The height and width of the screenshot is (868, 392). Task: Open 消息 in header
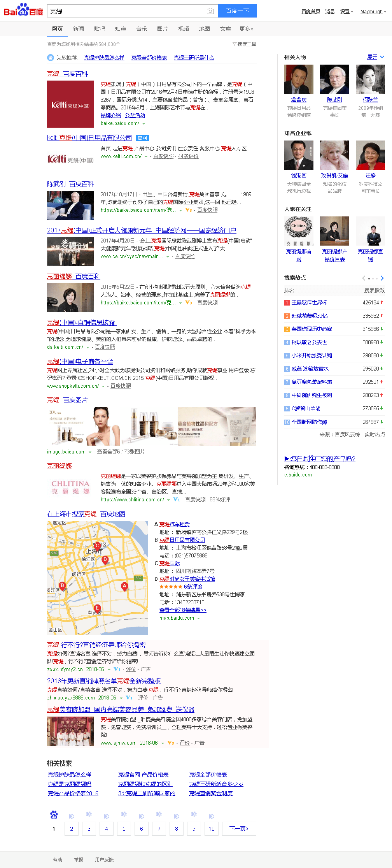pyautogui.click(x=330, y=12)
